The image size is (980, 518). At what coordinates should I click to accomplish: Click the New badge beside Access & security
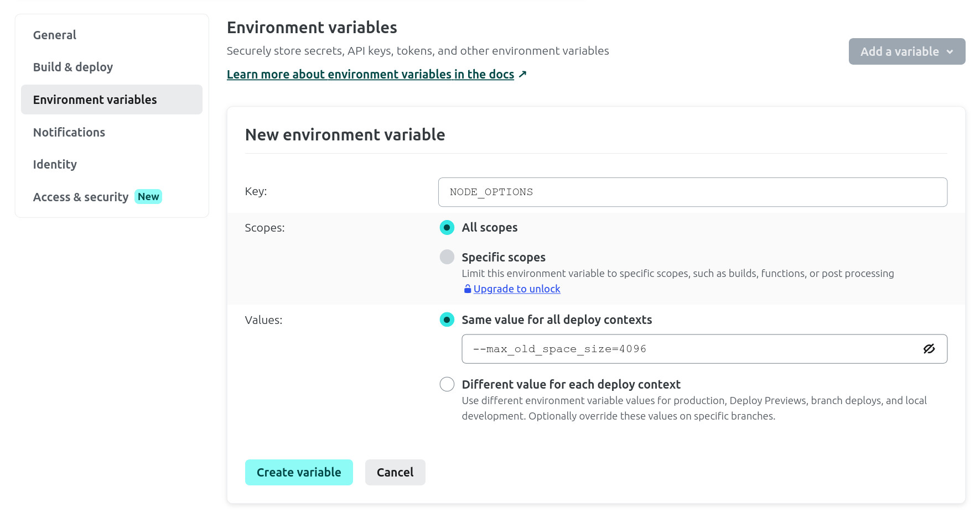[148, 197]
